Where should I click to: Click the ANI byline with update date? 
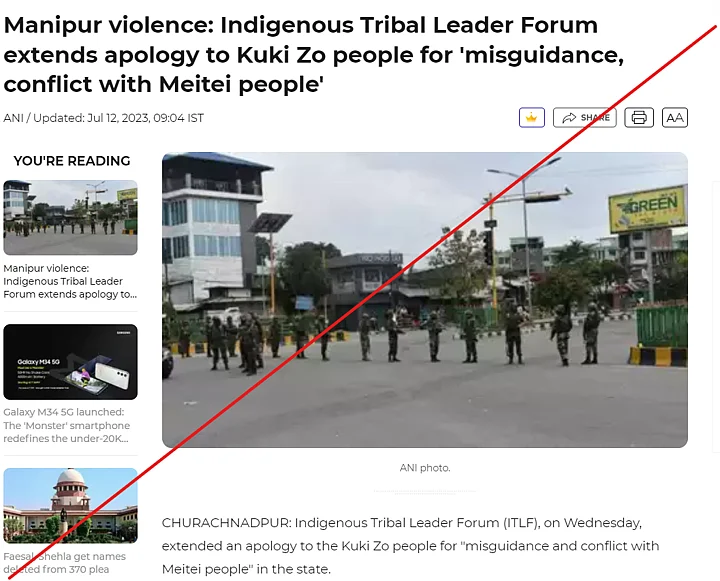tap(103, 118)
